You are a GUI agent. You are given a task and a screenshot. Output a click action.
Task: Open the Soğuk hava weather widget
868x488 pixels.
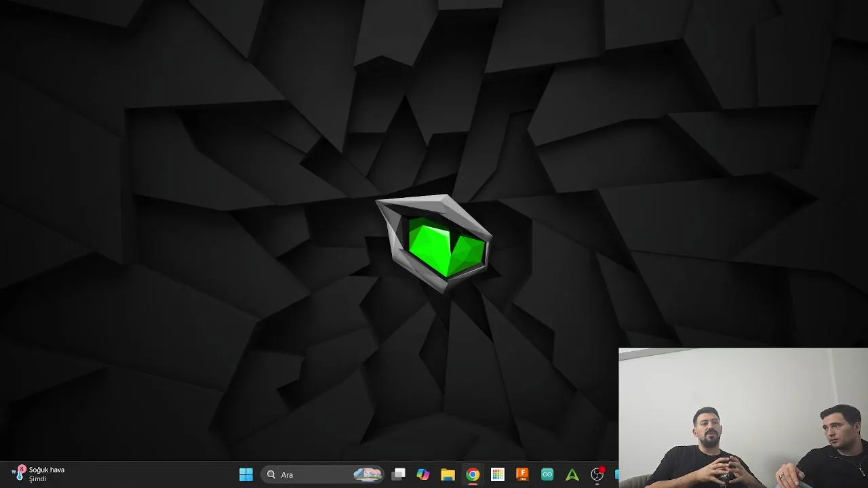click(39, 474)
